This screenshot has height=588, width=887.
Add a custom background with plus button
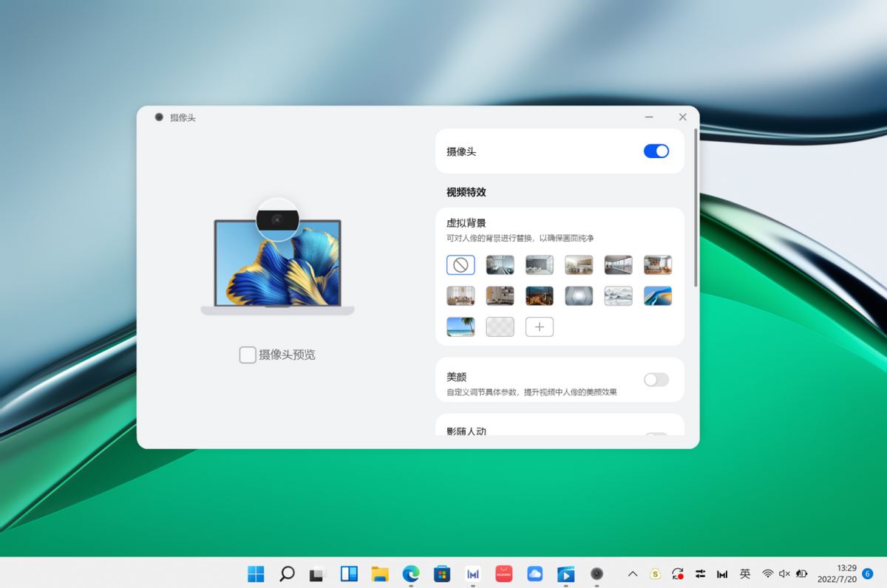point(540,327)
